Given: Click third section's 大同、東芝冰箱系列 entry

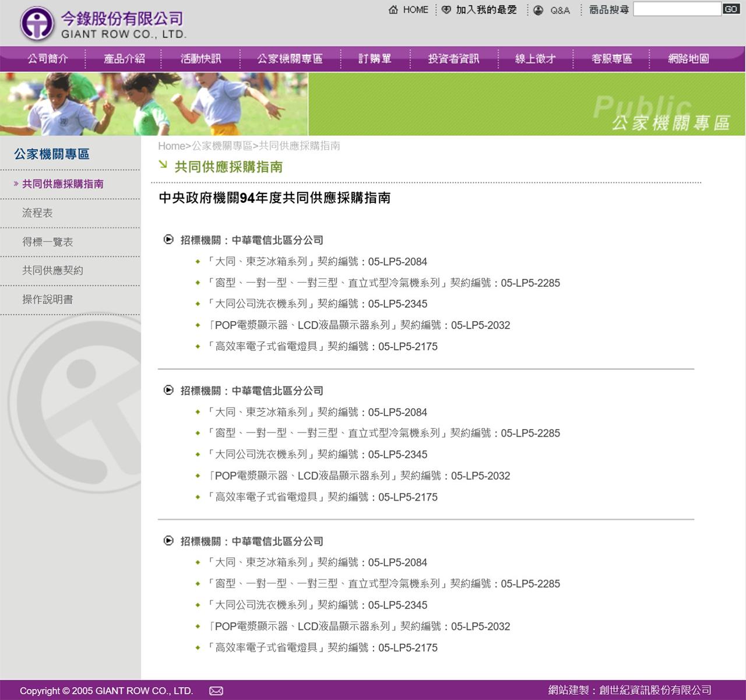Looking at the screenshot, I should pos(316,562).
